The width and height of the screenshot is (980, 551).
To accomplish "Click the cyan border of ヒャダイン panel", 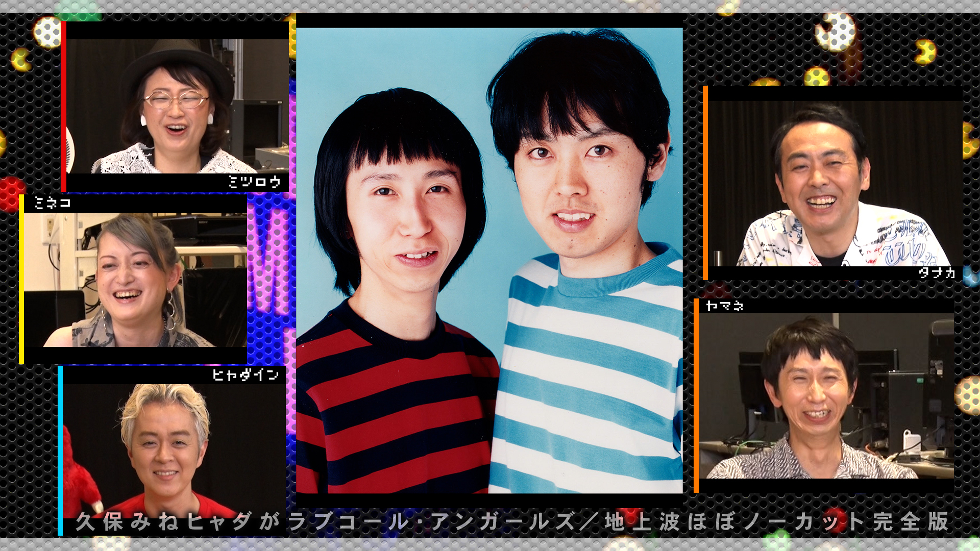I will coord(60,449).
